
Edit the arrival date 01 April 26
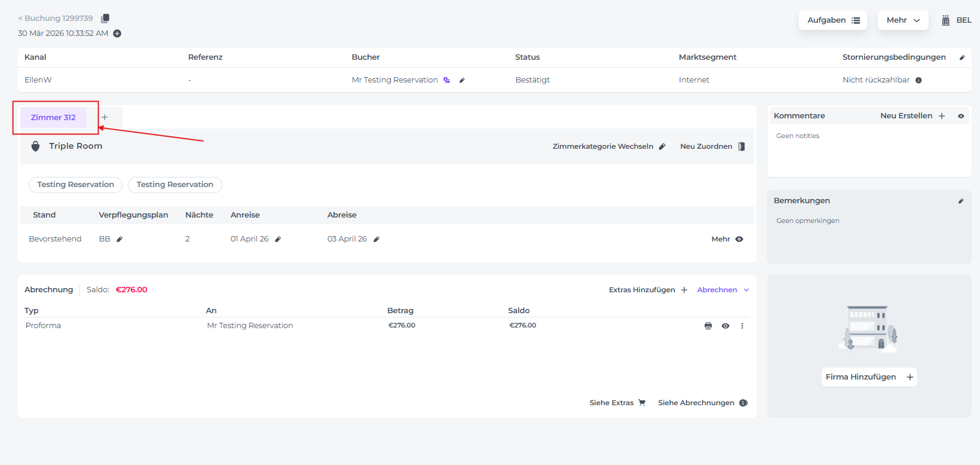pyautogui.click(x=278, y=239)
